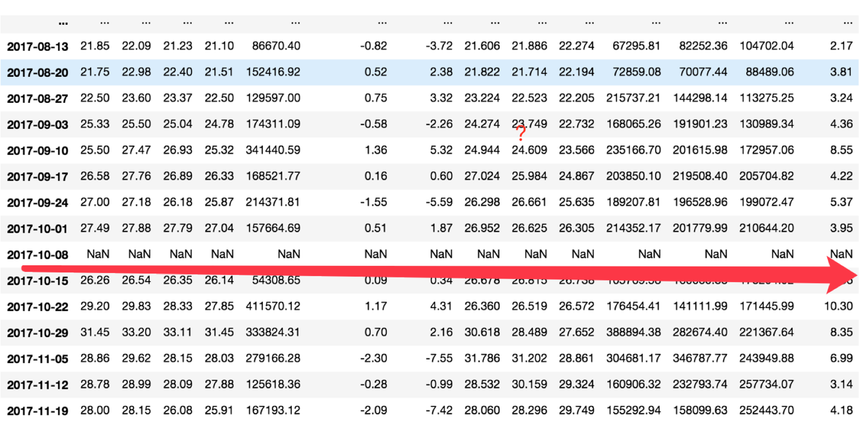This screenshot has width=868, height=440.
Task: Select the 2017-11-19 date index
Action: 38,411
